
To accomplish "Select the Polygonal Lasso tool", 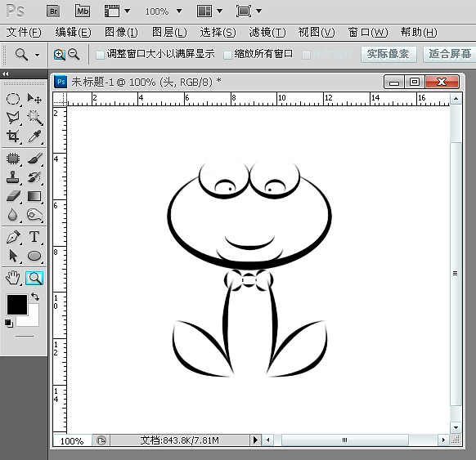I will [13, 118].
